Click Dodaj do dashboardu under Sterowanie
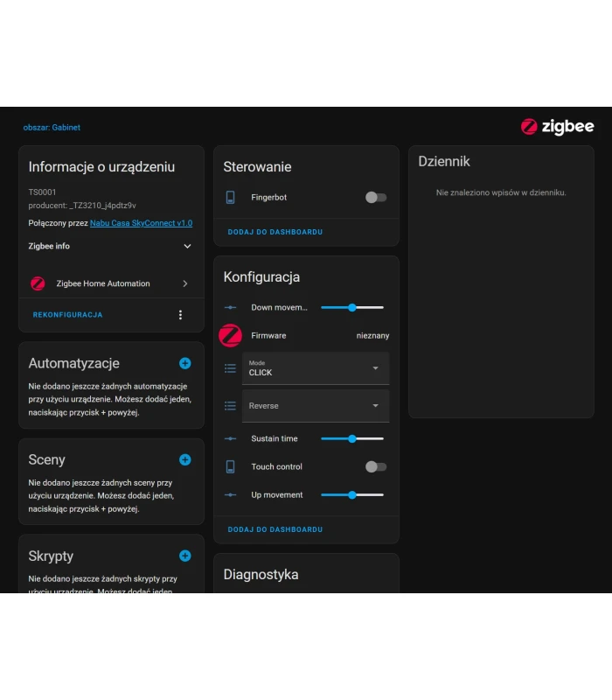Viewport: 612px width, 700px height. point(275,232)
